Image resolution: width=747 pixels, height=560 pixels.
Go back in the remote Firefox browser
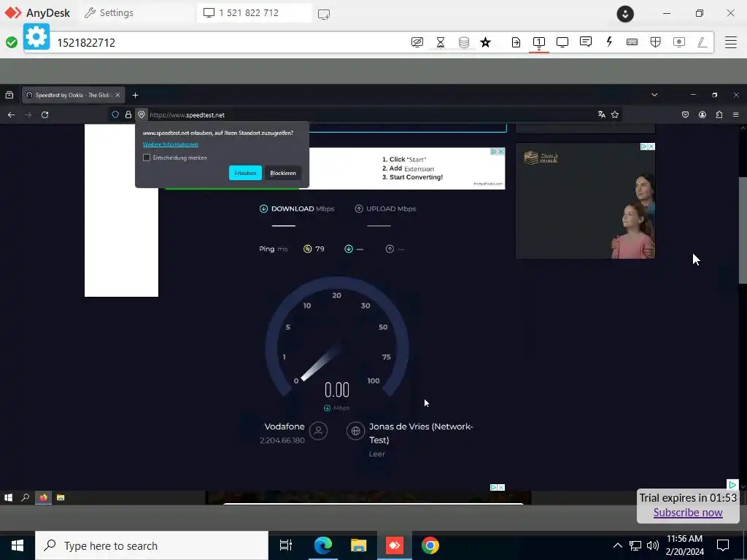11,114
